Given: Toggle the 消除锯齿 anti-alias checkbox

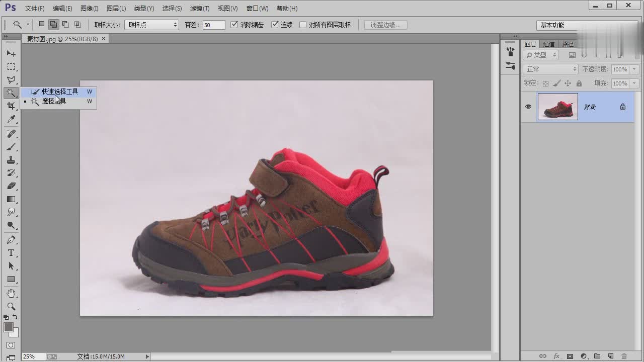Looking at the screenshot, I should click(234, 24).
